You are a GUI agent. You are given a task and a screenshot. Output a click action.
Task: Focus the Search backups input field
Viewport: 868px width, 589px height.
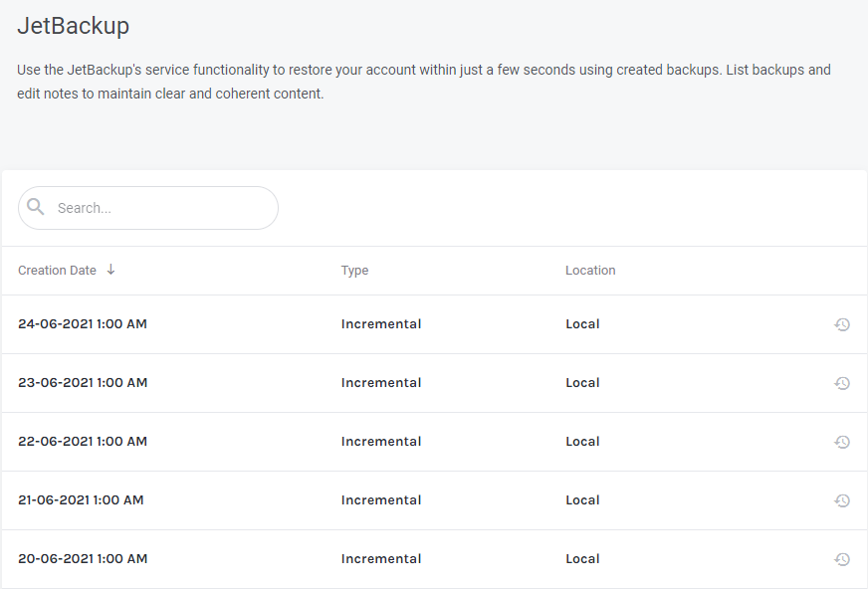pyautogui.click(x=159, y=208)
